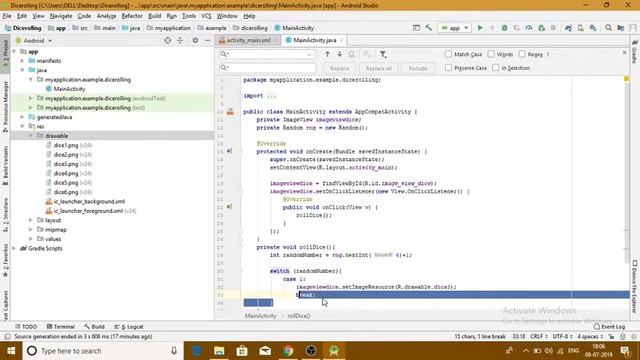Run the app with green play button
640x360 pixels.
(480, 28)
